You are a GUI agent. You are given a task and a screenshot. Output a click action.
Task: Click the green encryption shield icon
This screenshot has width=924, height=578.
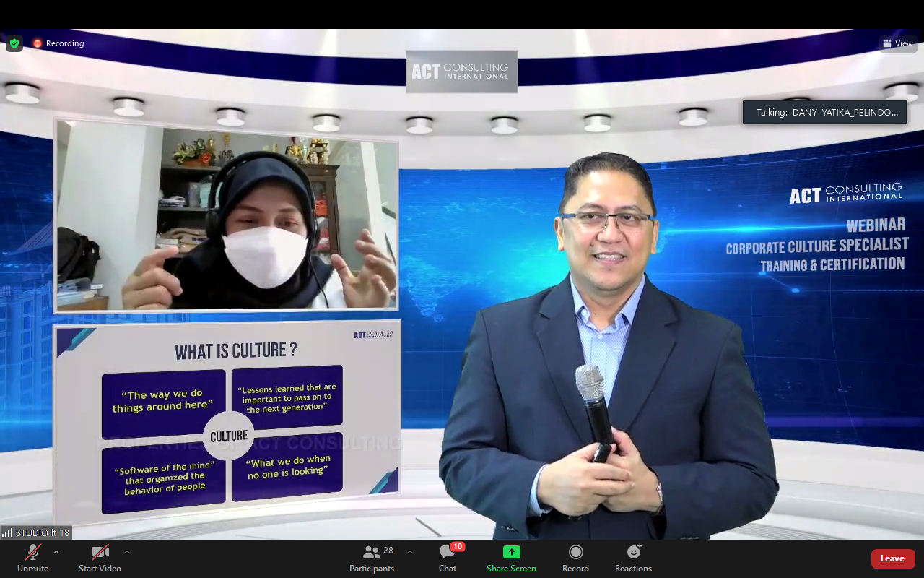point(14,43)
